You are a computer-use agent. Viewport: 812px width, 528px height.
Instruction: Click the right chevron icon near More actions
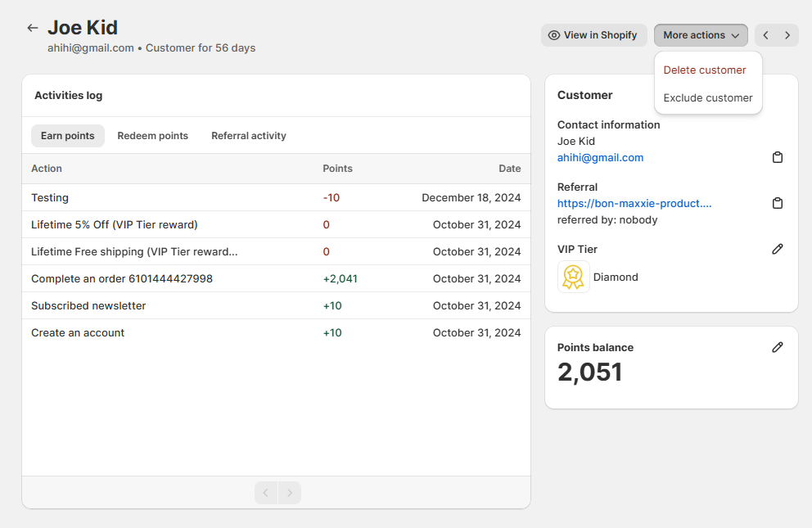pos(787,34)
